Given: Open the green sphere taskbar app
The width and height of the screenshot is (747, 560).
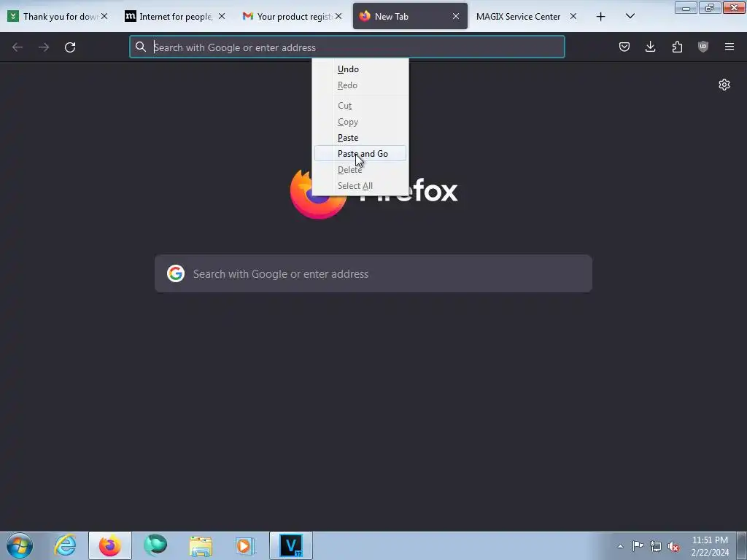Looking at the screenshot, I should (x=155, y=545).
